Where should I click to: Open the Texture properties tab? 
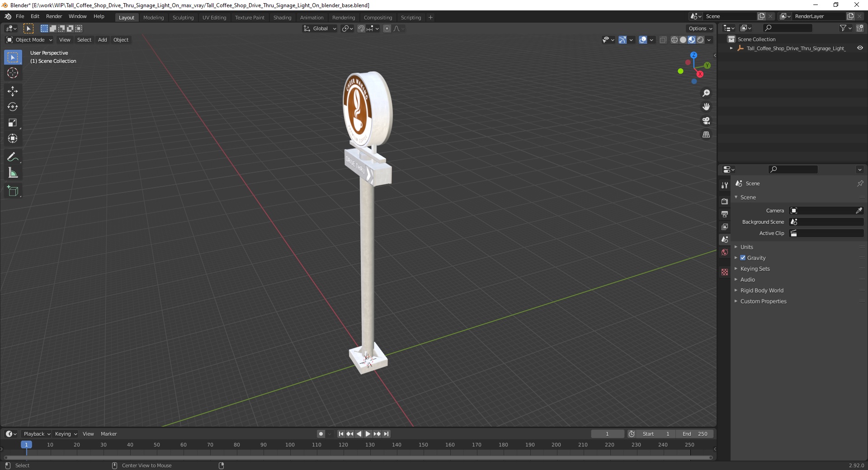pyautogui.click(x=725, y=272)
